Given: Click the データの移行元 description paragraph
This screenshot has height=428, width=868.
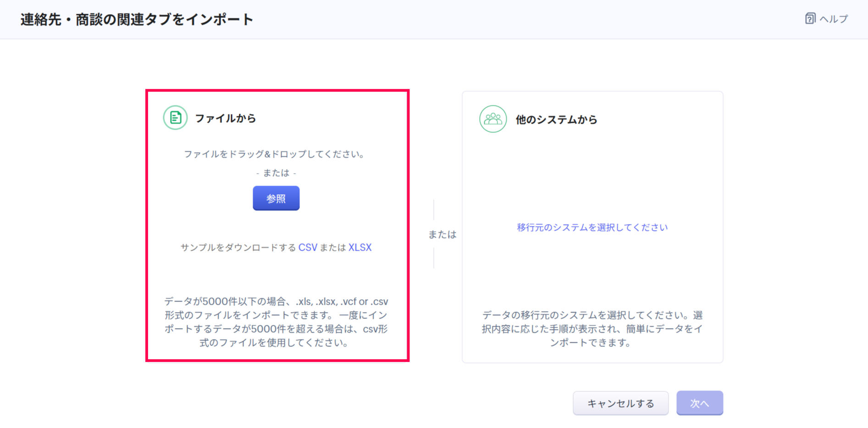Looking at the screenshot, I should (x=592, y=329).
